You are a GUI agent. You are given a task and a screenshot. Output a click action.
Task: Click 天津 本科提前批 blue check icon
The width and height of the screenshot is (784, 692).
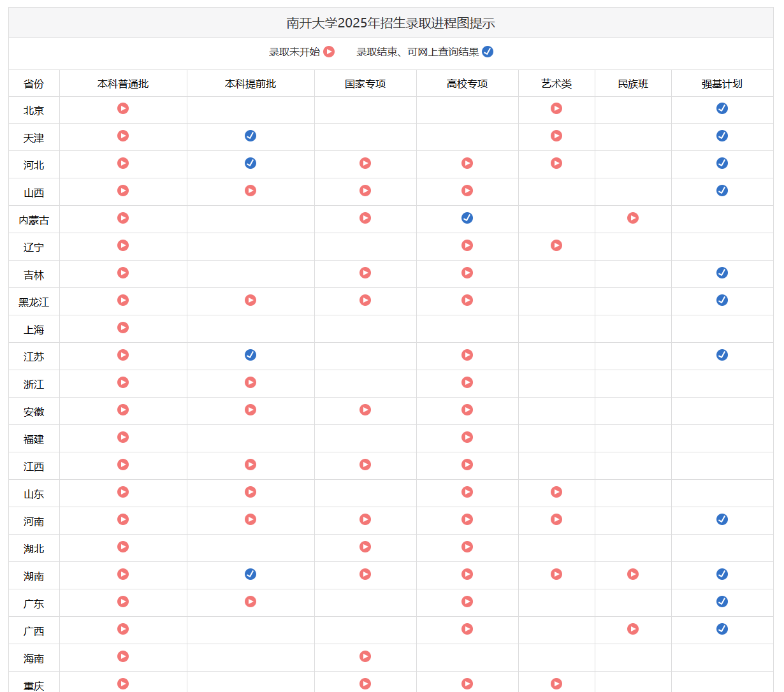coord(250,136)
